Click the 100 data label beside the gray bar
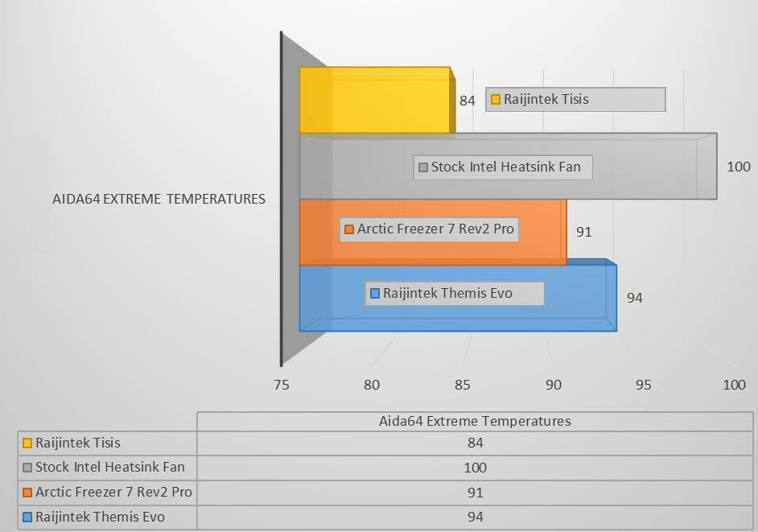758x532 pixels. tap(738, 167)
